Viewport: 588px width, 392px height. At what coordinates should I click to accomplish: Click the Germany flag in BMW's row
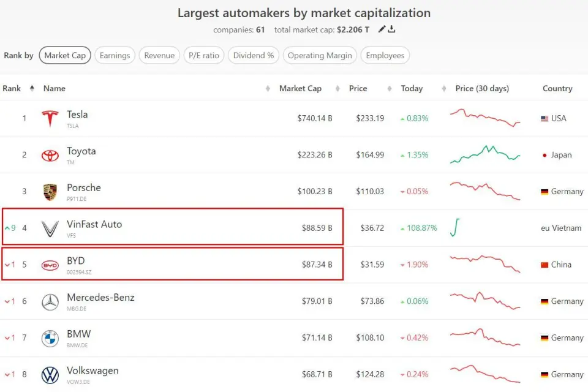tap(545, 338)
